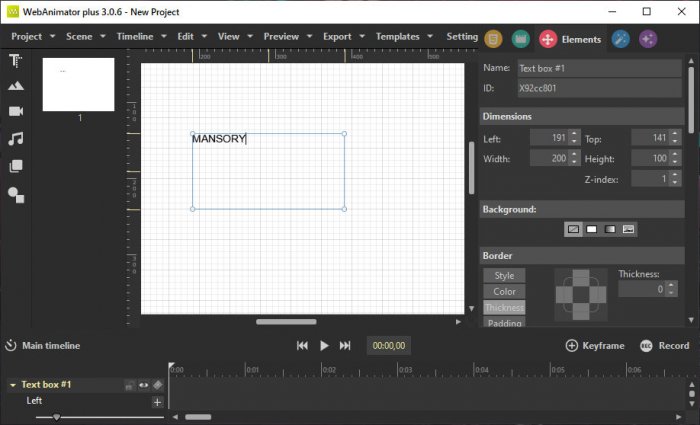Select the Video camera tool
Image resolution: width=700 pixels, height=425 pixels.
[x=16, y=111]
